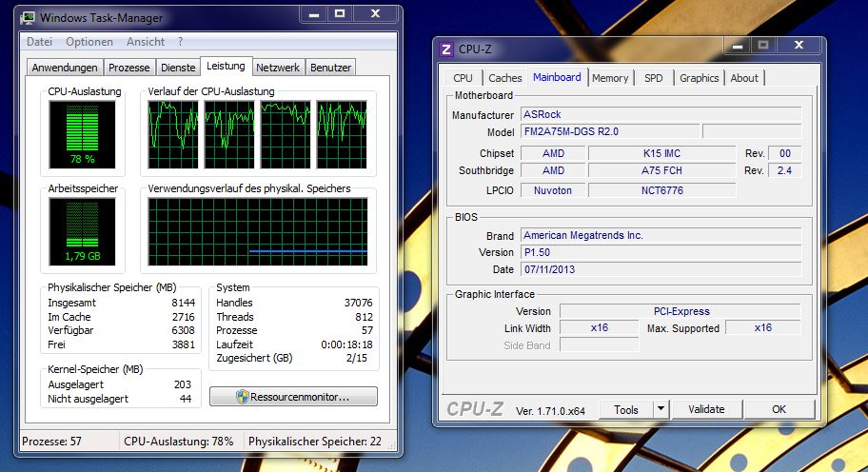Click the Chipset field K15 IMC
Screen dimensions: 868x472
coord(661,153)
